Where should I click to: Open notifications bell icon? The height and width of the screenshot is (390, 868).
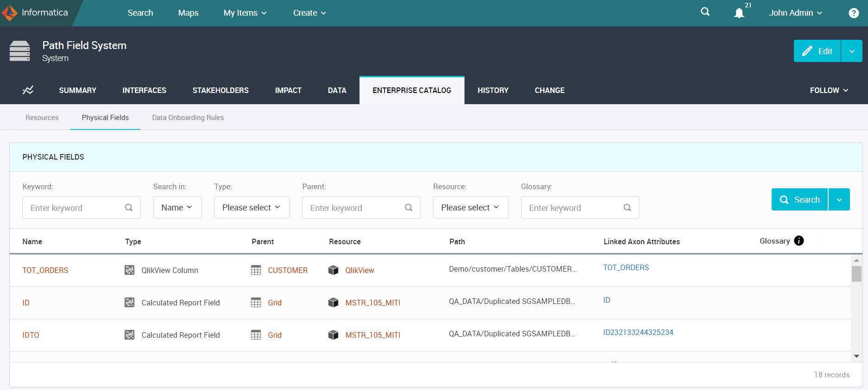739,13
